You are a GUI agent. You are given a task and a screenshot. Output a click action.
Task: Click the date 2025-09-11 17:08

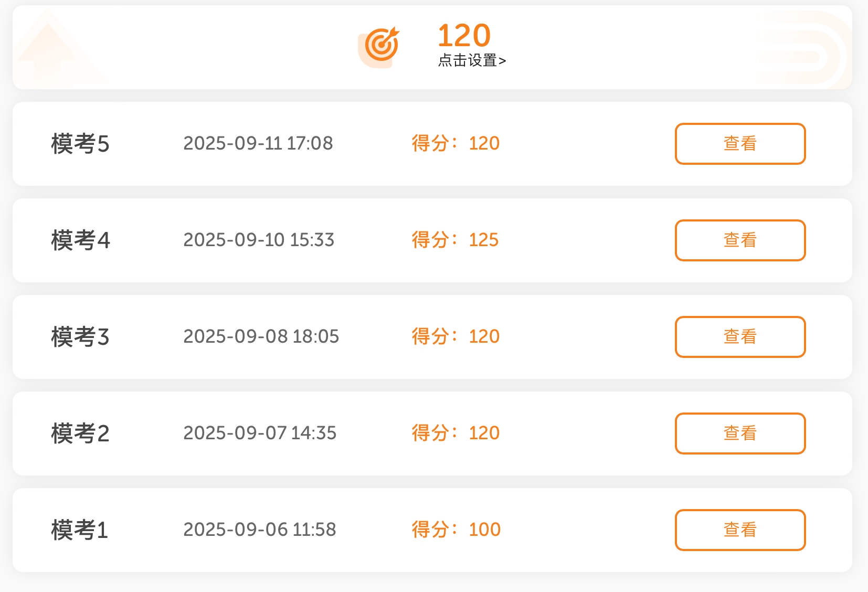258,143
